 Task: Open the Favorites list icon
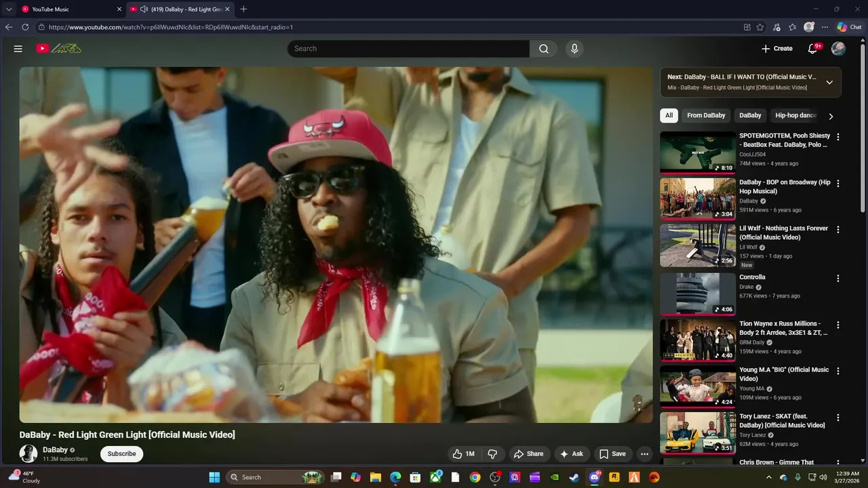(x=792, y=27)
